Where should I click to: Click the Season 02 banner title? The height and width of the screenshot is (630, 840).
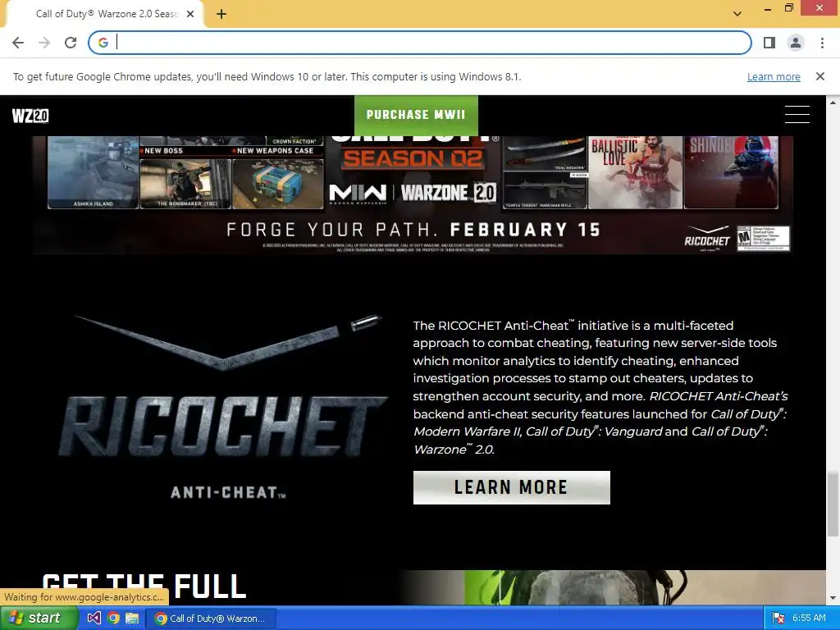click(x=413, y=158)
